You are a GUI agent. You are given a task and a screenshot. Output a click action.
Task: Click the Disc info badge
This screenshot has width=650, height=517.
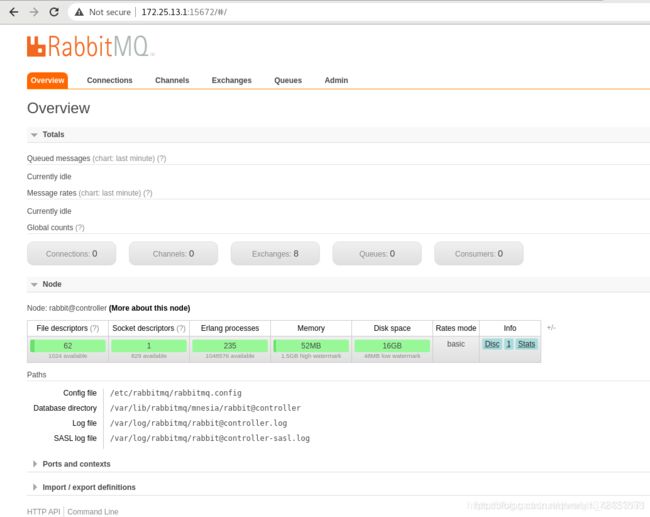[x=492, y=344]
